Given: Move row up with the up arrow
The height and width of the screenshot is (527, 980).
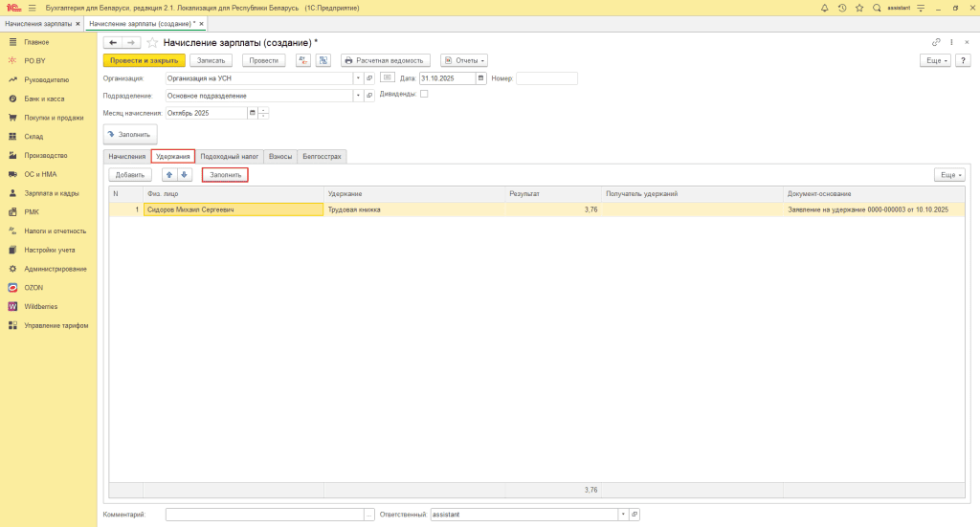Looking at the screenshot, I should [169, 175].
